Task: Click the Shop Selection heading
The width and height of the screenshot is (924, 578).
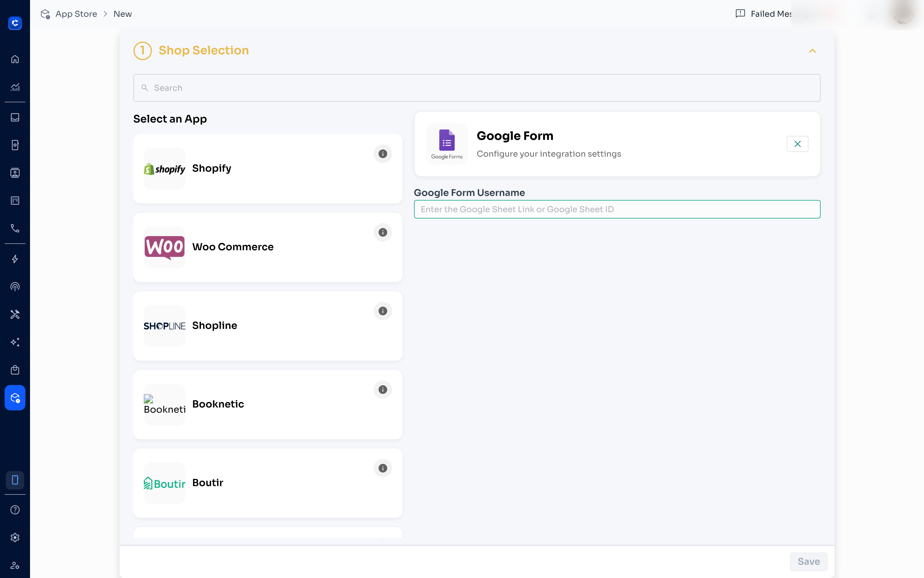Action: coord(204,51)
